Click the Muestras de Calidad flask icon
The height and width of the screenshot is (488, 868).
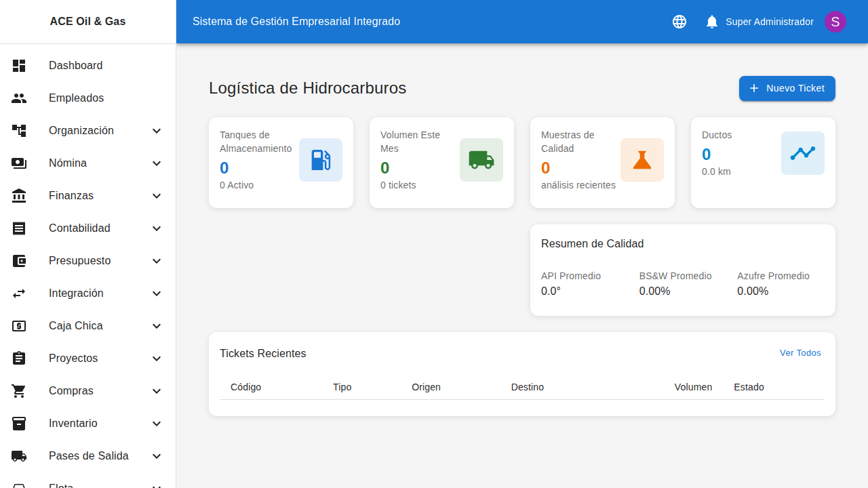[642, 159]
